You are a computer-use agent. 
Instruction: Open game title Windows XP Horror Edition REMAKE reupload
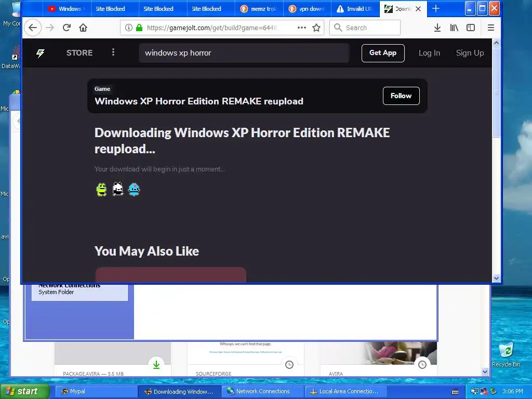tap(199, 101)
